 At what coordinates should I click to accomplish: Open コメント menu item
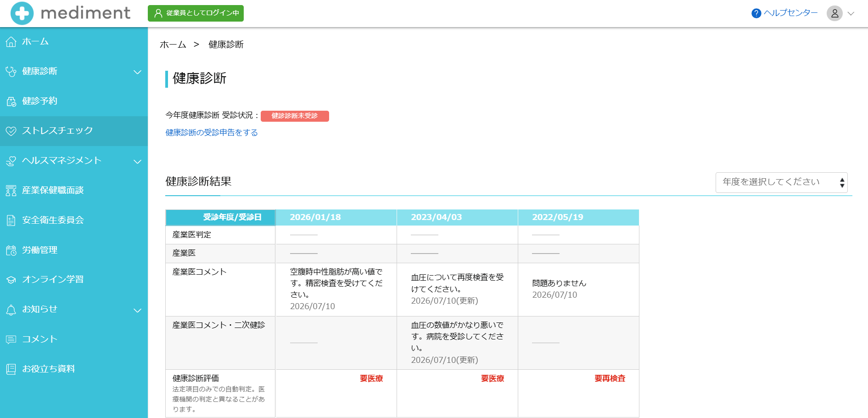tap(74, 339)
